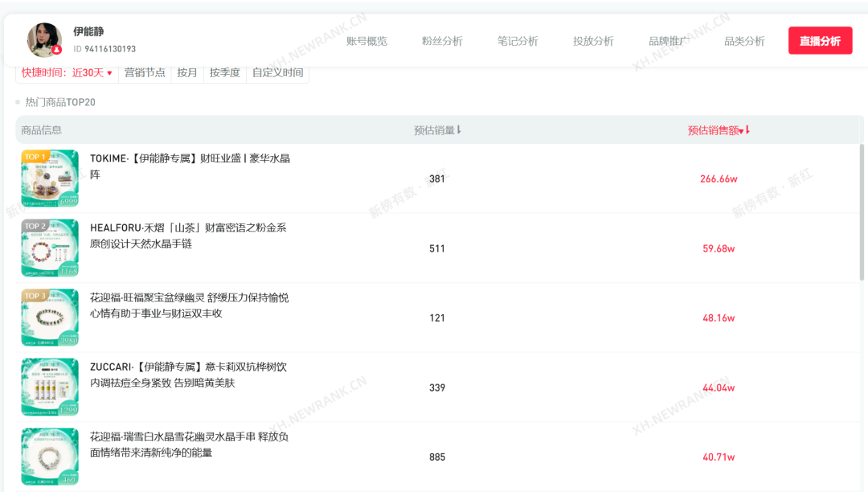Switch to 账号概览 tab

click(366, 41)
